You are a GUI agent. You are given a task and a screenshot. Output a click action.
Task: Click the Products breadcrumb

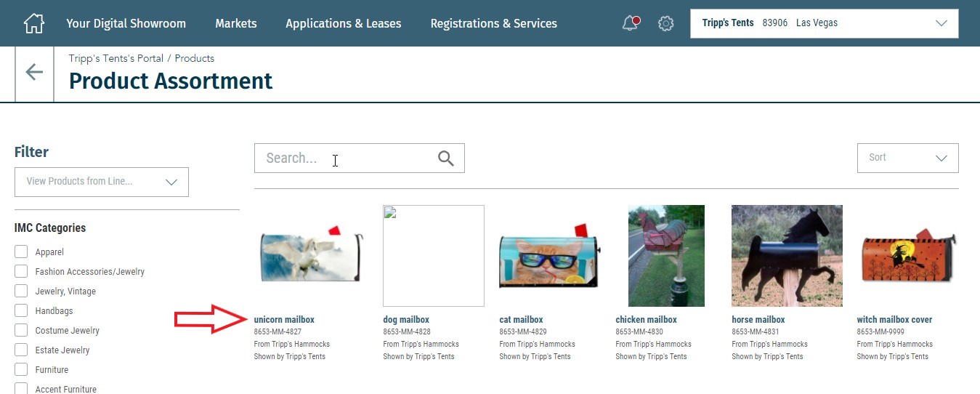[x=195, y=58]
